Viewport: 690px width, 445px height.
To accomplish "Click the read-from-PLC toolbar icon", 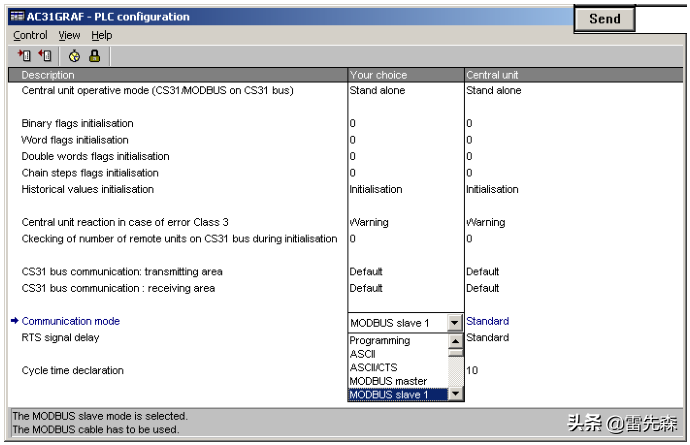I will (45, 56).
